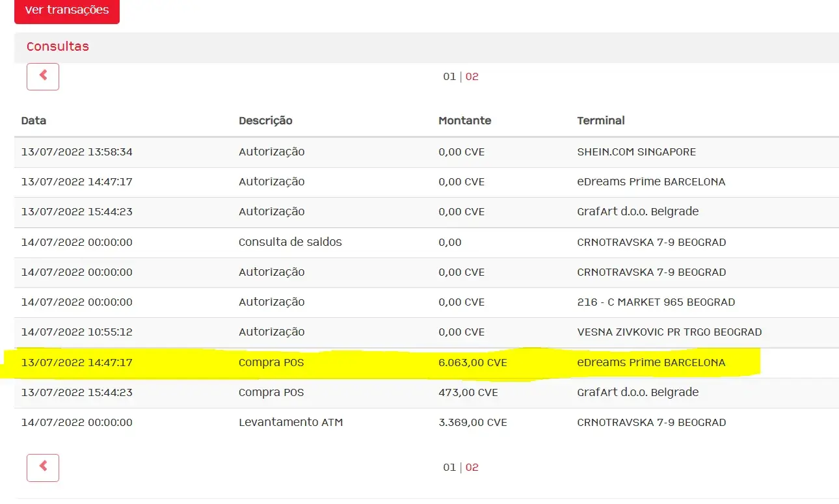Click the previous-page arrow above the table

(x=43, y=77)
